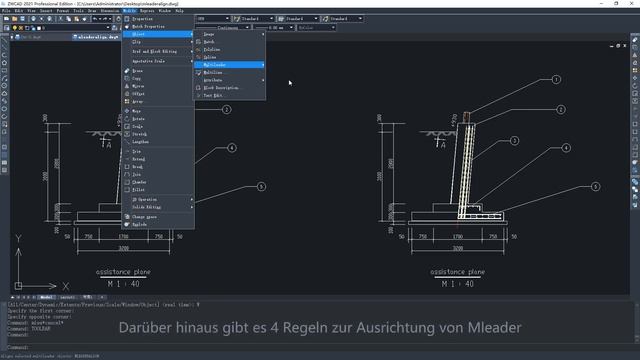This screenshot has height=360, width=640.
Task: Choose Hatch in the Object submenu
Action: pyautogui.click(x=229, y=42)
